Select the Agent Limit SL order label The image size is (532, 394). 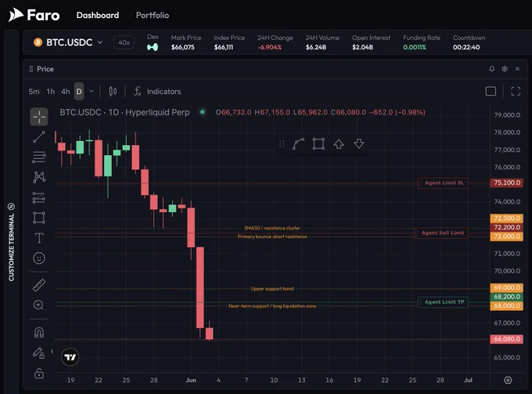point(443,183)
